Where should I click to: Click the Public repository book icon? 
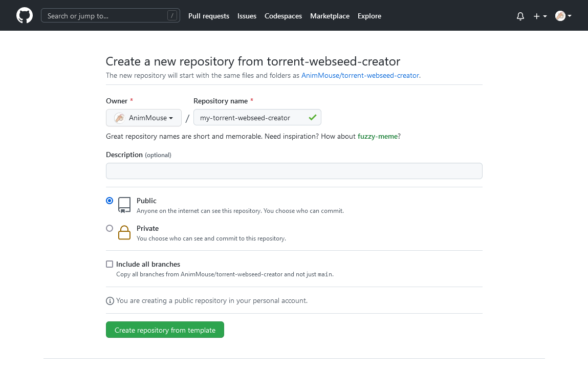click(x=124, y=205)
